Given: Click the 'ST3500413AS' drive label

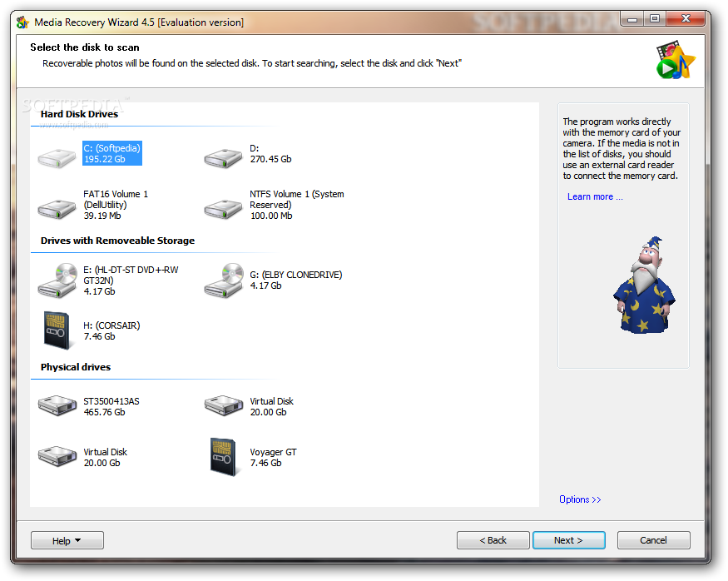Looking at the screenshot, I should [111, 401].
